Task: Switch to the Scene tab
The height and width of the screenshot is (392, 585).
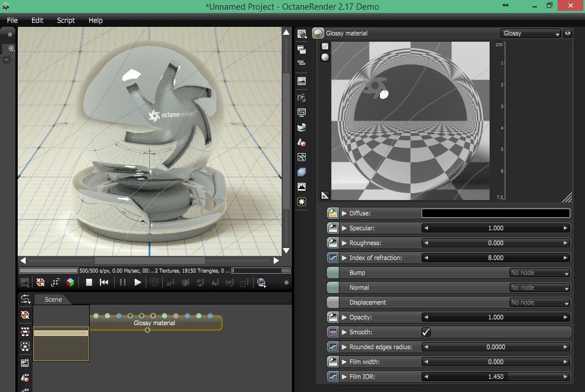Action: tap(53, 299)
